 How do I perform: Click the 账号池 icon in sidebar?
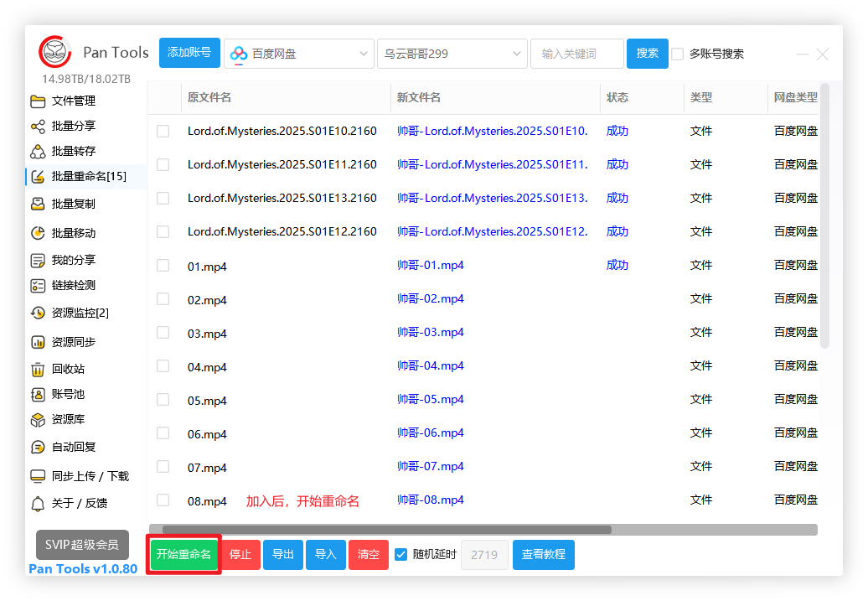pyautogui.click(x=38, y=395)
